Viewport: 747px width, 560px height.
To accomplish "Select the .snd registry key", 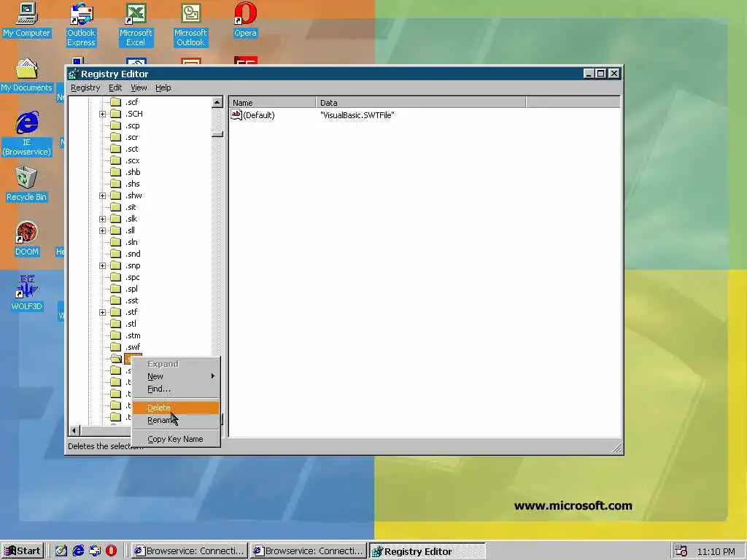I will coord(133,254).
